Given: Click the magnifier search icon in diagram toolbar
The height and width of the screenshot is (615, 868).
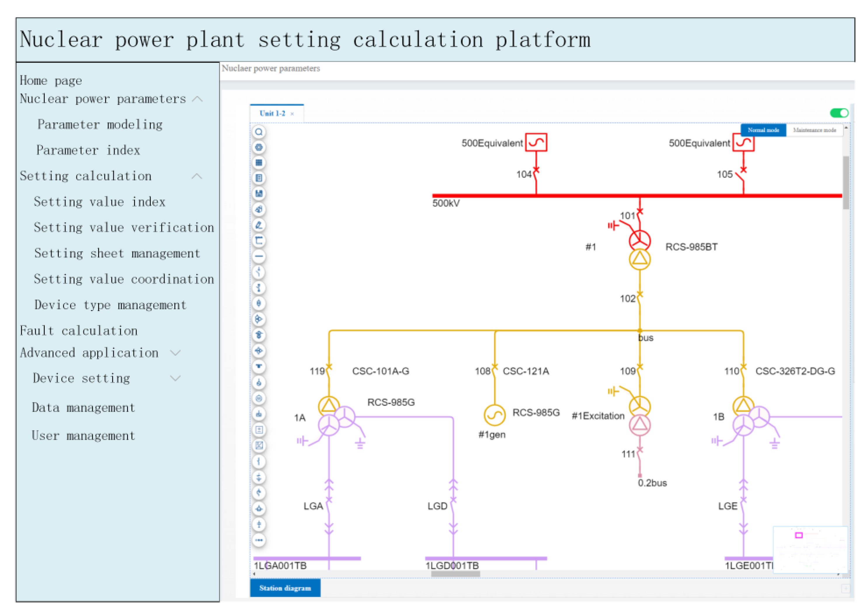Looking at the screenshot, I should [x=259, y=132].
